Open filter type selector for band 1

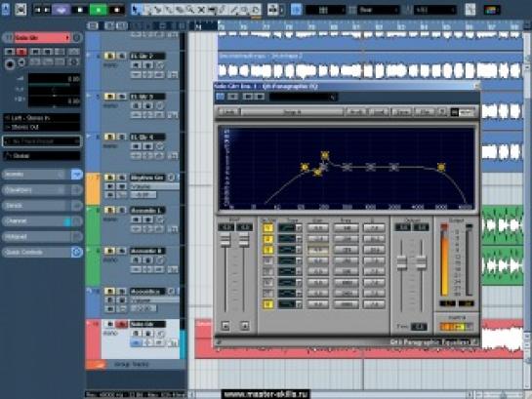(290, 228)
